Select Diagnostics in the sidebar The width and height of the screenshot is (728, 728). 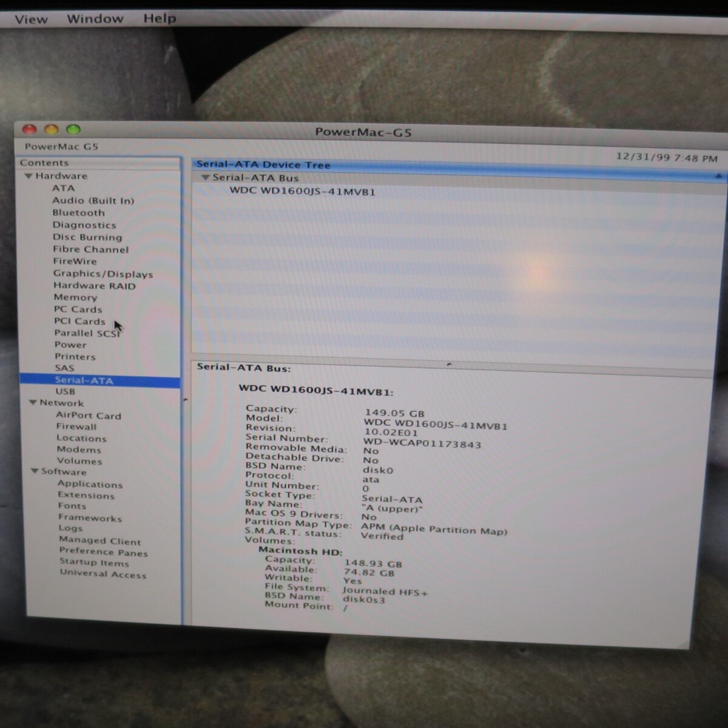(x=84, y=225)
